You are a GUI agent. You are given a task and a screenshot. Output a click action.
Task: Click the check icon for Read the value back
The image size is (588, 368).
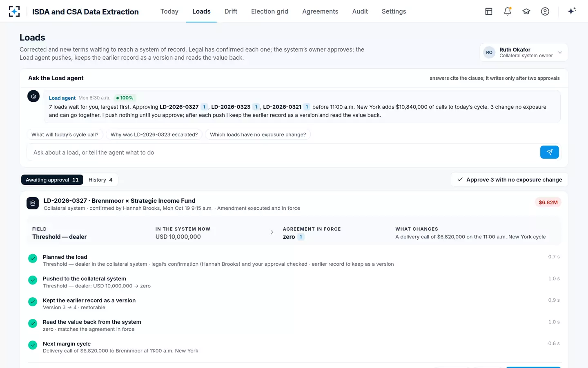[33, 323]
